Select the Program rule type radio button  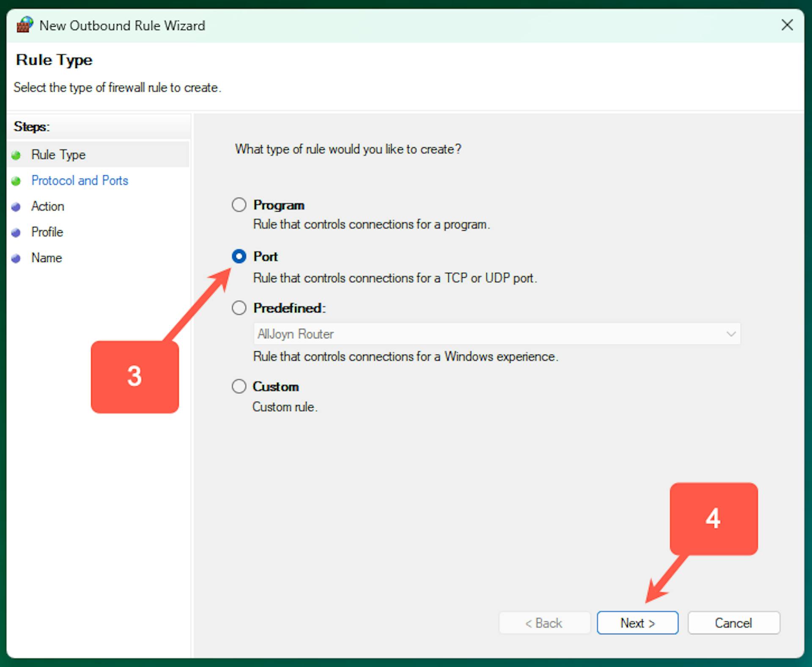[239, 205]
